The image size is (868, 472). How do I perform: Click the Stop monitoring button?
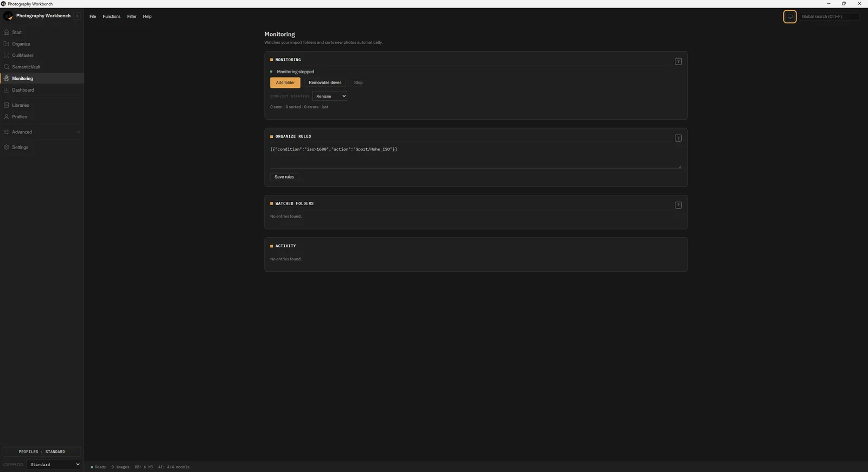358,82
